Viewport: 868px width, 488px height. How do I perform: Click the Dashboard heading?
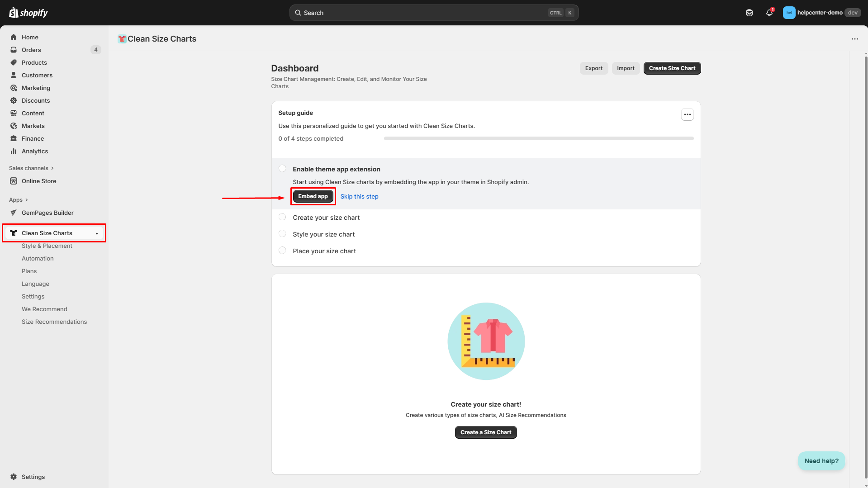click(295, 68)
